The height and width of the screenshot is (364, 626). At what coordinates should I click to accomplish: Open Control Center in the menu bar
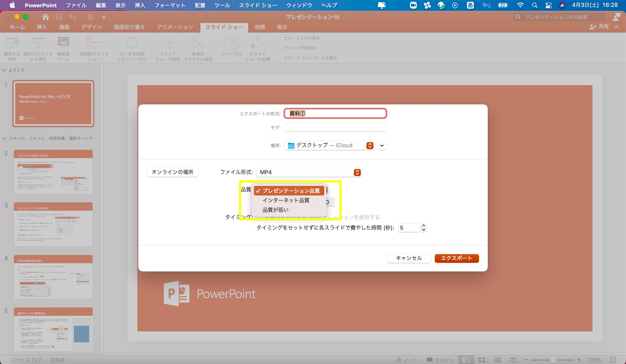[548, 5]
